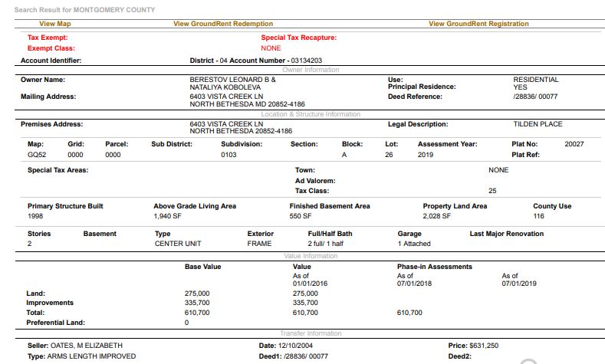The height and width of the screenshot is (364, 605).
Task: Click the View GroundRent Redemption link
Action: (x=223, y=24)
